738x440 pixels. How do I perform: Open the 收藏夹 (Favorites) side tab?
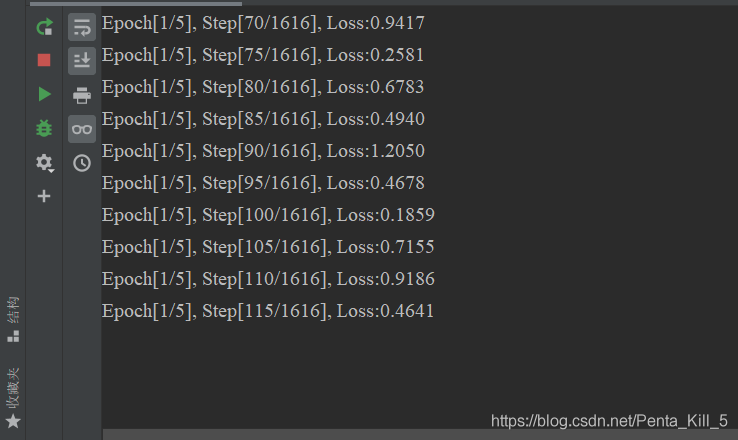[13, 397]
